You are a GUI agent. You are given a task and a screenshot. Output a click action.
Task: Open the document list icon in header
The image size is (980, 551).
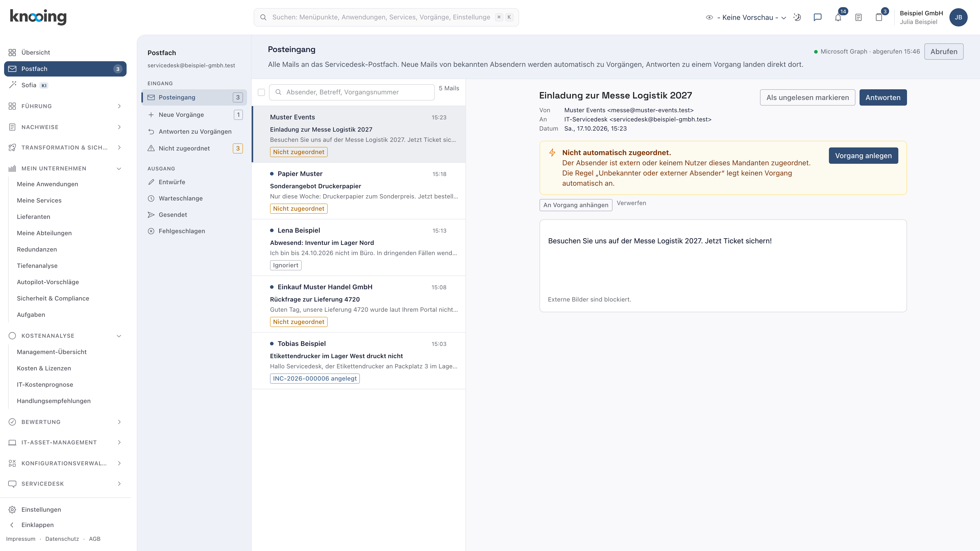point(859,18)
